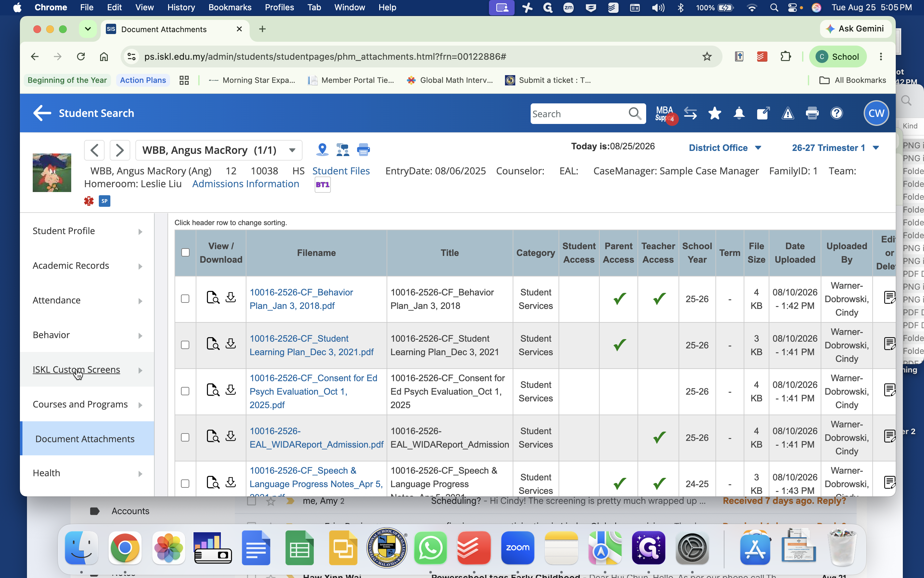This screenshot has width=924, height=578.
Task: Open the notifications bell icon
Action: [739, 114]
